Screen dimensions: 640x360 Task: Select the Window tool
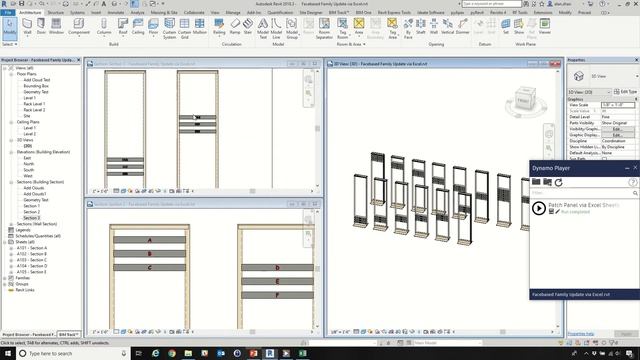pos(56,26)
